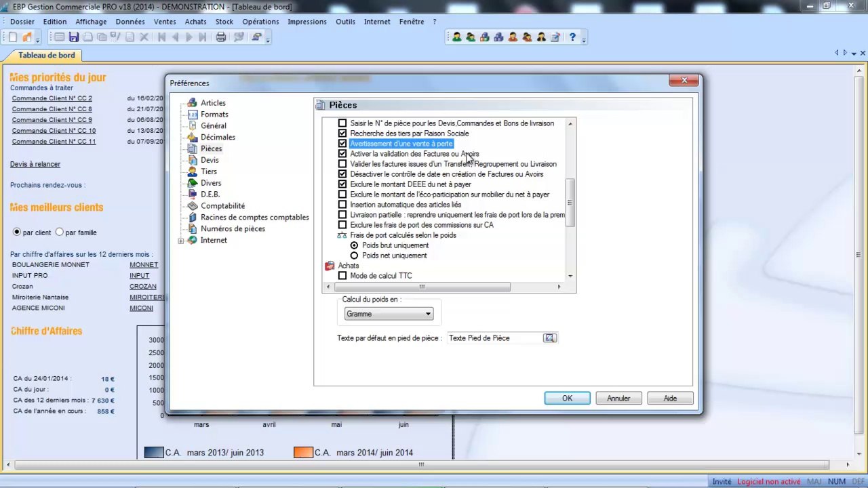
Task: Confirm preferences with the OK button
Action: (x=567, y=399)
